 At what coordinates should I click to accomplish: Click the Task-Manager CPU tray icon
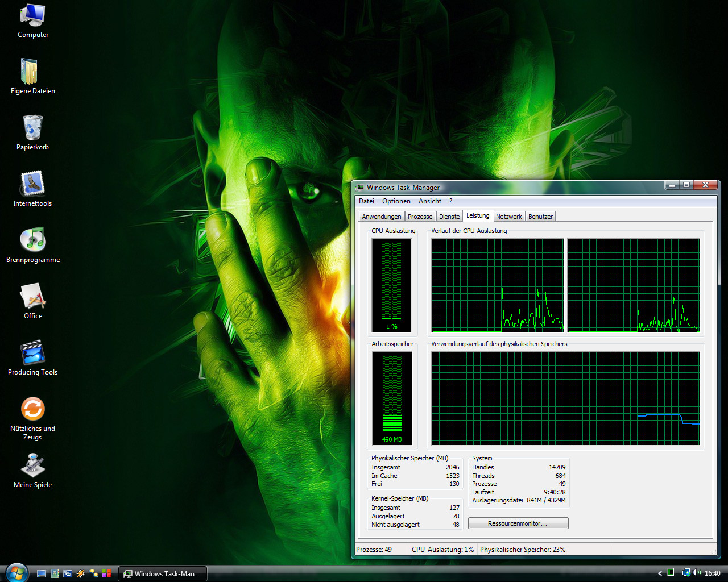coord(671,573)
